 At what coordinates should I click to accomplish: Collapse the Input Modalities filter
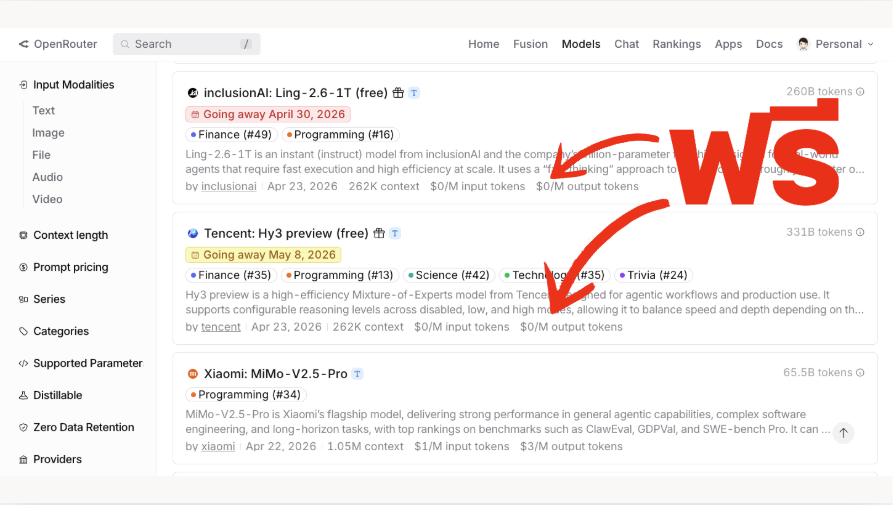pos(73,85)
